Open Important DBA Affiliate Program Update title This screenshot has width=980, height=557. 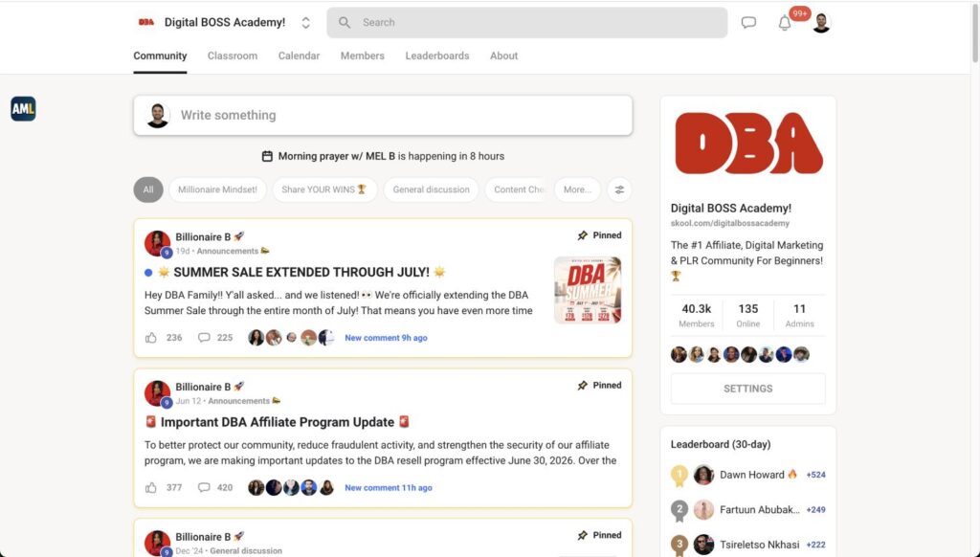tap(278, 422)
